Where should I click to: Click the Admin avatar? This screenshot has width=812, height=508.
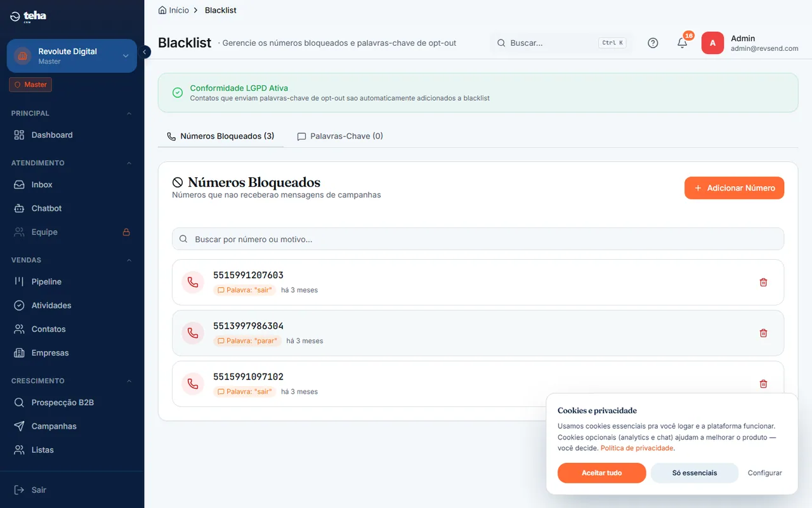[x=712, y=43]
